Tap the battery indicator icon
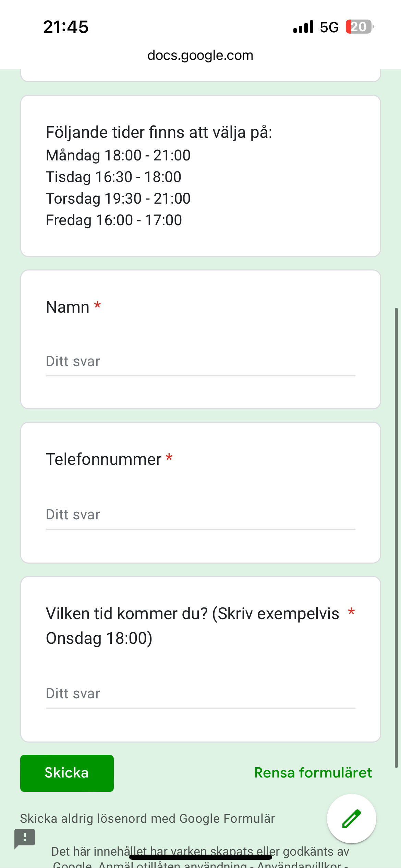 (x=359, y=27)
